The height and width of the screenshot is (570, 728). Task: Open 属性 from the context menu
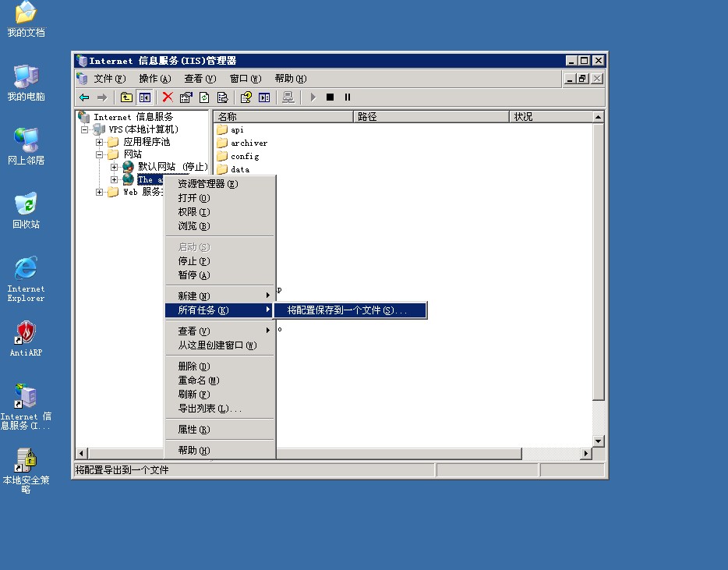[220, 430]
